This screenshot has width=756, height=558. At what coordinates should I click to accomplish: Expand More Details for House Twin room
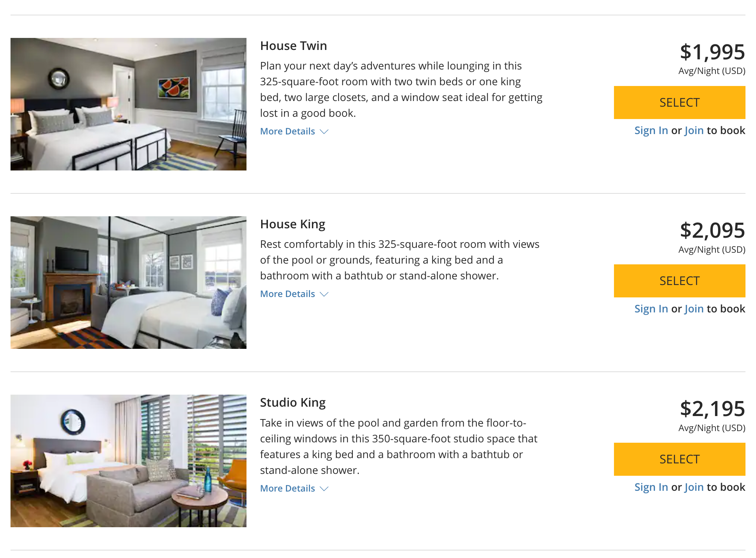point(287,131)
